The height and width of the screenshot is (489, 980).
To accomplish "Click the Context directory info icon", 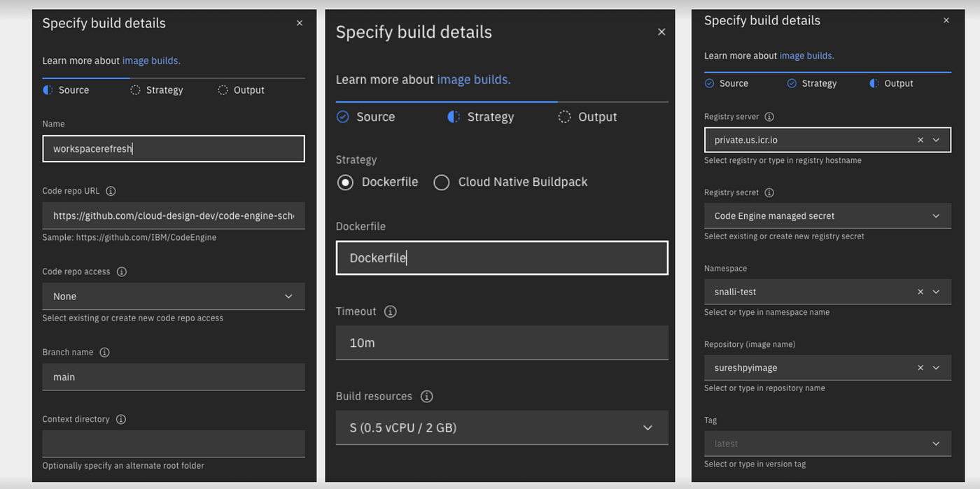I will [121, 420].
